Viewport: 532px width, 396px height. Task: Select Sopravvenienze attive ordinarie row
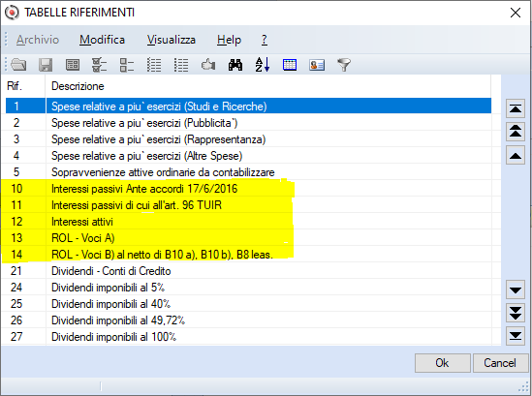(x=248, y=172)
